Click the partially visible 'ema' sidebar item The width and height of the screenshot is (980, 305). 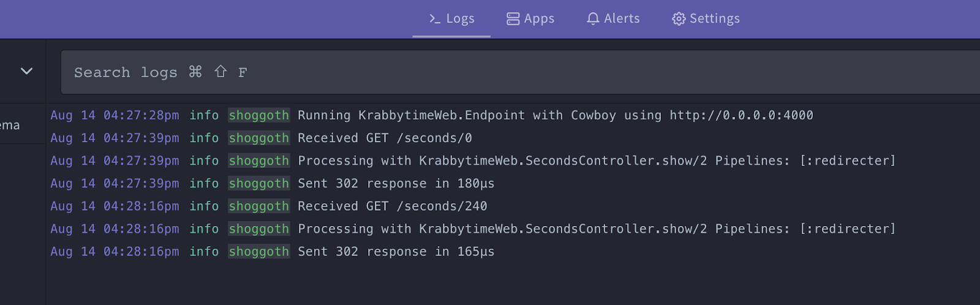click(10, 126)
